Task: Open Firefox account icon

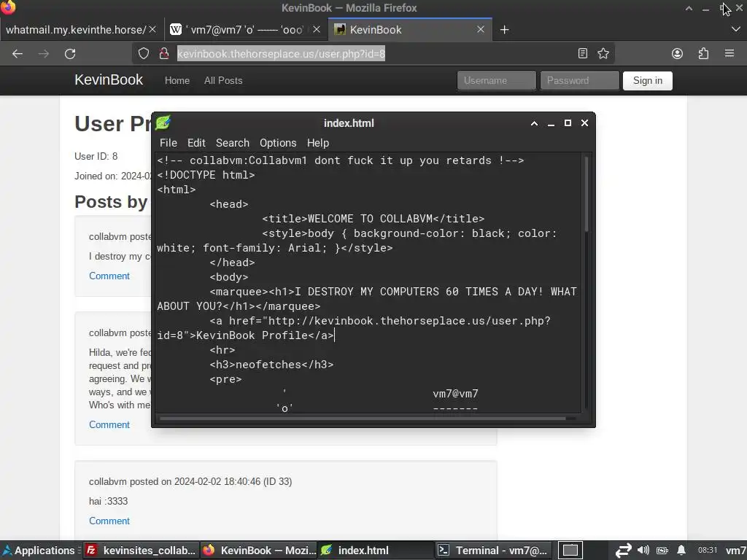Action: 677,53
